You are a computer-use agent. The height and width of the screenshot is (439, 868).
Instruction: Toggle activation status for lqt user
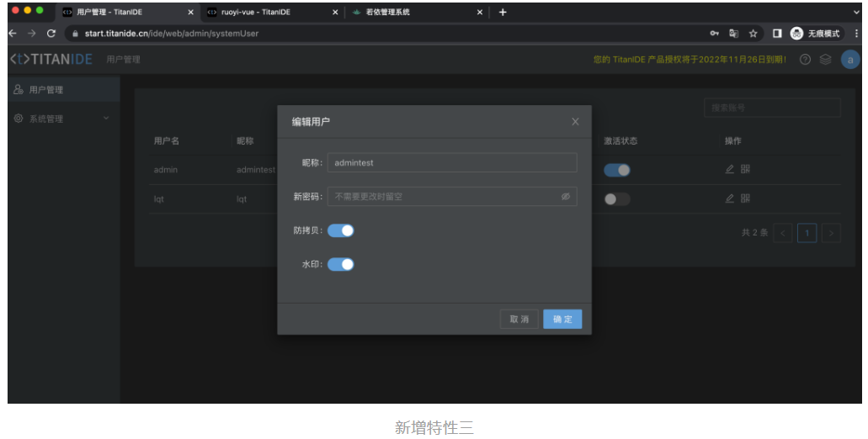pos(616,199)
